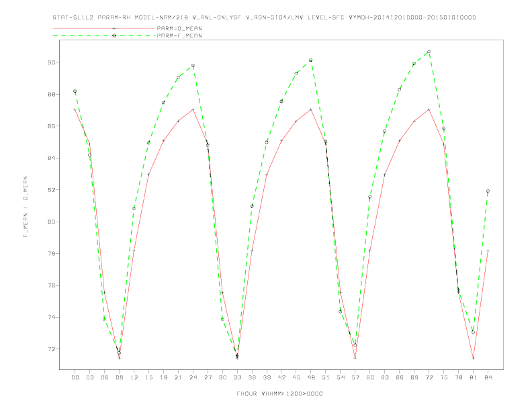Click the green dashed line sample in the legend
The width and height of the screenshot is (532, 411).
(104, 36)
